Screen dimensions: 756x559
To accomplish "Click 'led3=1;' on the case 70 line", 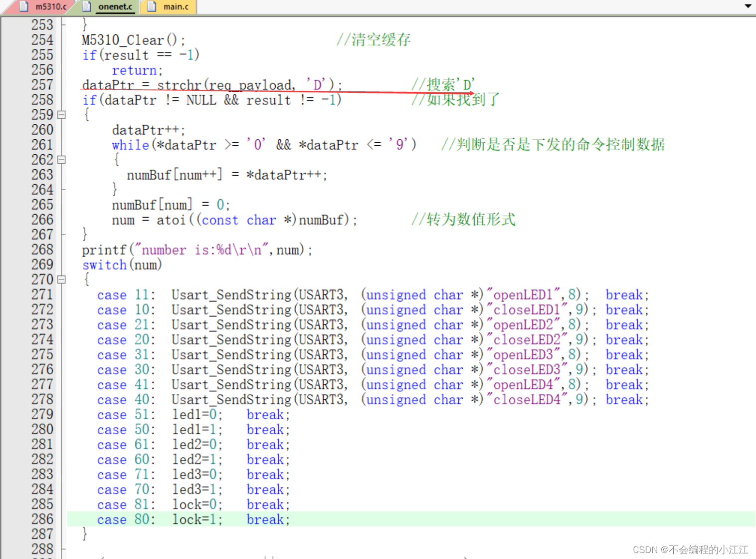I will [197, 490].
